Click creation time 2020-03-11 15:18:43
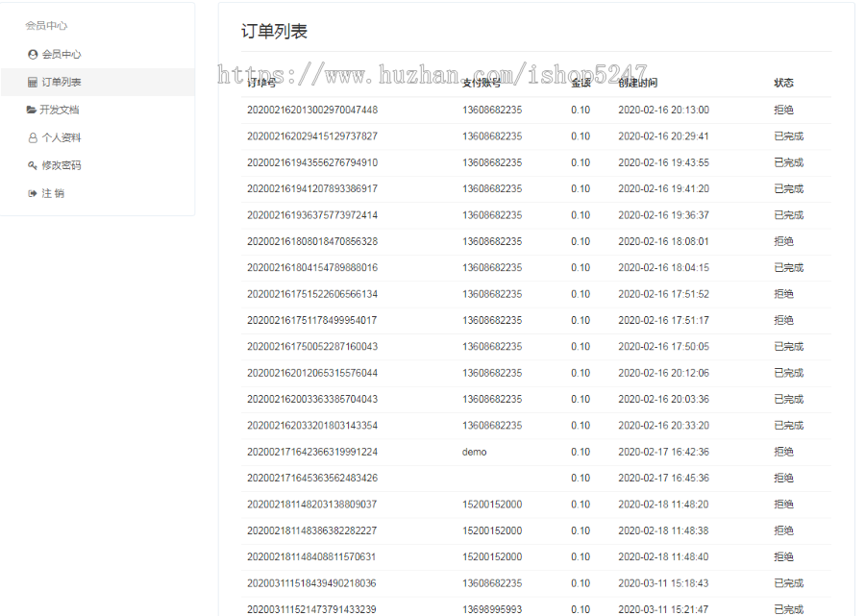This screenshot has width=865, height=616. click(x=663, y=583)
